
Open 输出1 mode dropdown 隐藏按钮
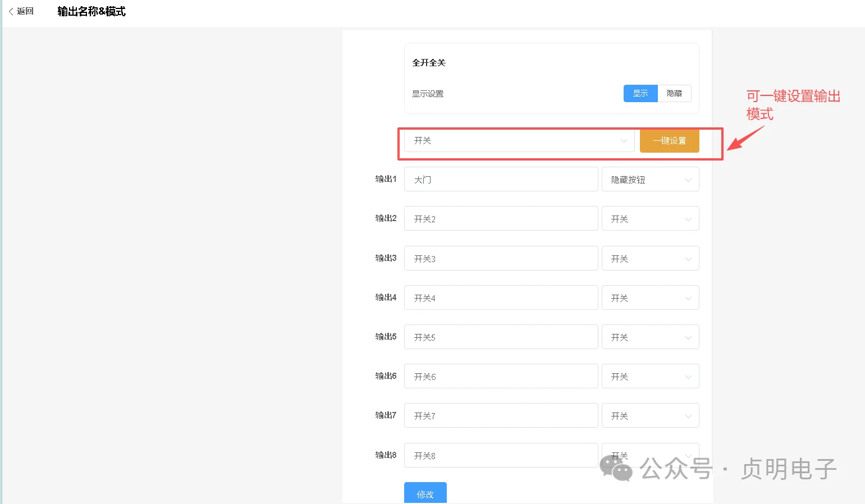(x=651, y=180)
